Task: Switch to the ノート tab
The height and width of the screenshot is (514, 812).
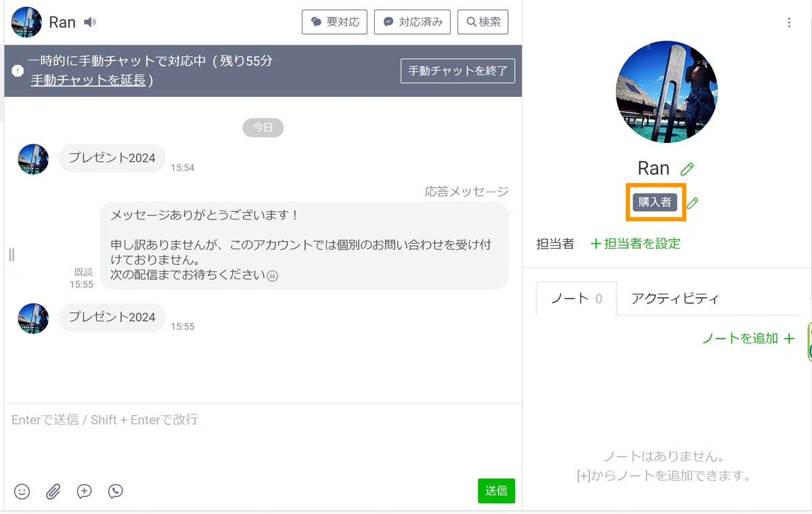Action: coord(577,299)
